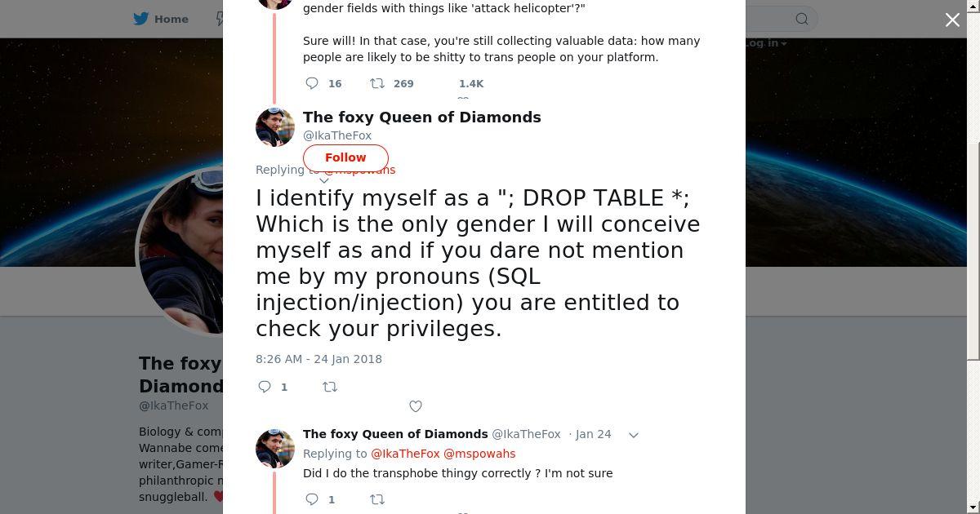Like the DROP TABLE tweet with heart icon
Image resolution: width=980 pixels, height=514 pixels.
coord(416,406)
